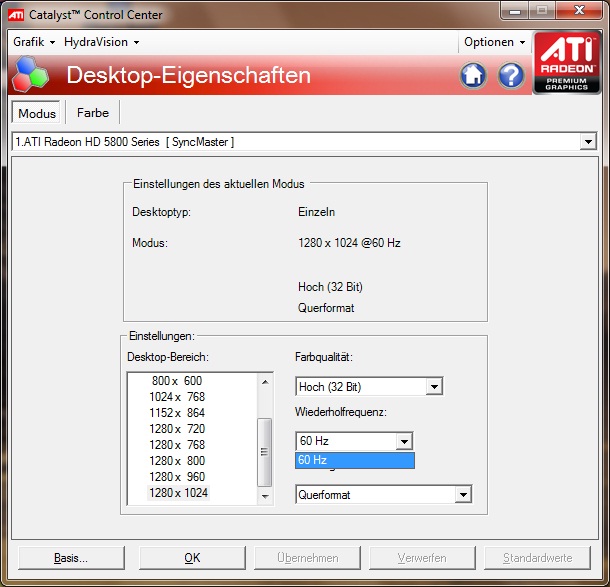Image resolution: width=610 pixels, height=587 pixels.
Task: Click the 60 Hz refresh rate field
Action: click(x=354, y=441)
